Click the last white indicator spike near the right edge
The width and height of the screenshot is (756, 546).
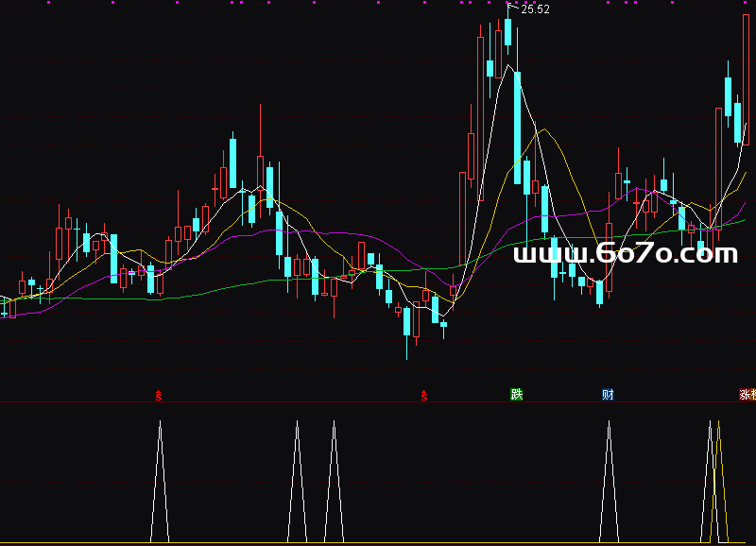(x=709, y=482)
